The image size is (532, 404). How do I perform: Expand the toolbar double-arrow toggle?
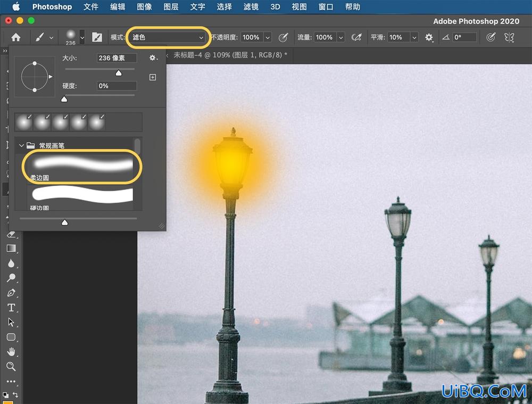coord(5,51)
